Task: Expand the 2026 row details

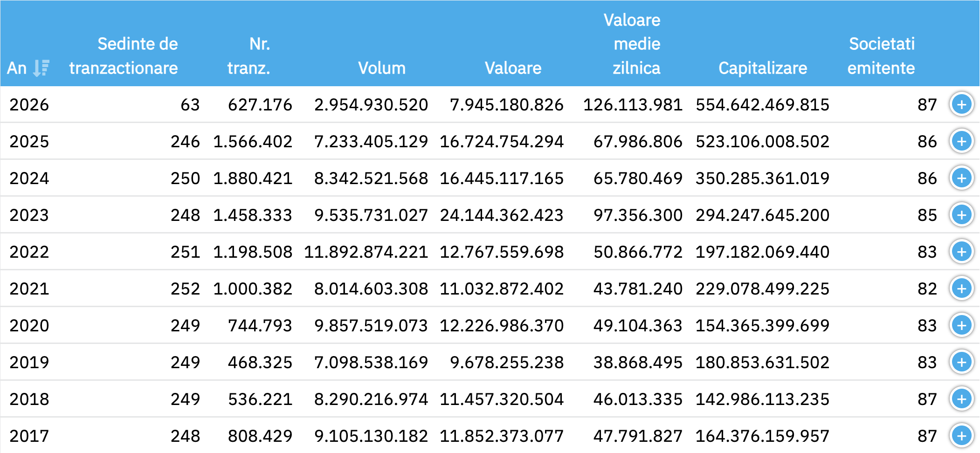Action: 961,104
